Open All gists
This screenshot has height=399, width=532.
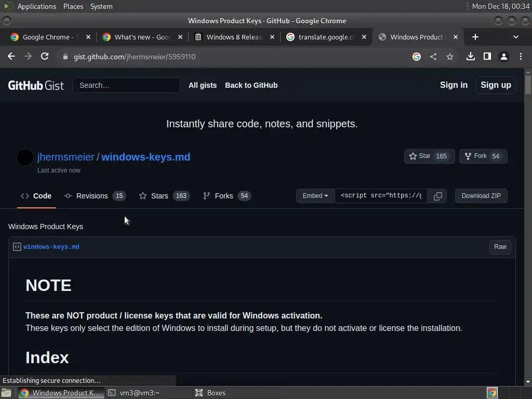[x=203, y=85]
